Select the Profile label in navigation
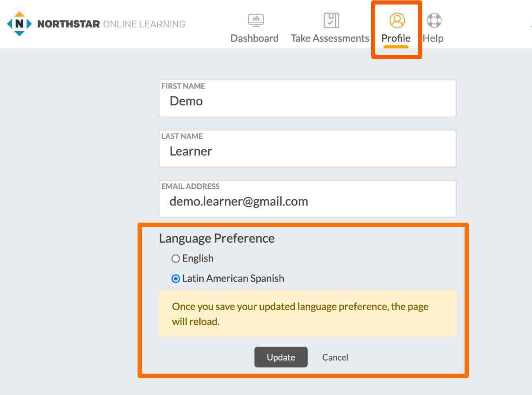The height and width of the screenshot is (395, 532). [396, 38]
